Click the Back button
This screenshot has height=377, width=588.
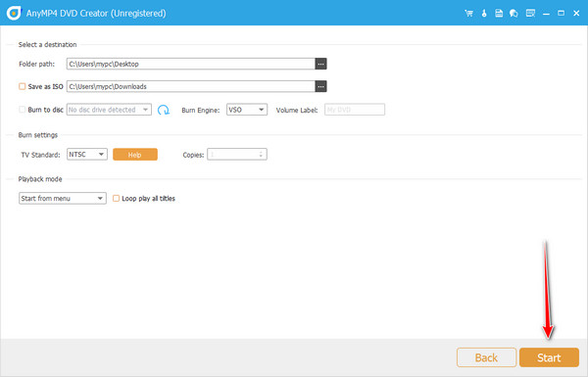(486, 357)
